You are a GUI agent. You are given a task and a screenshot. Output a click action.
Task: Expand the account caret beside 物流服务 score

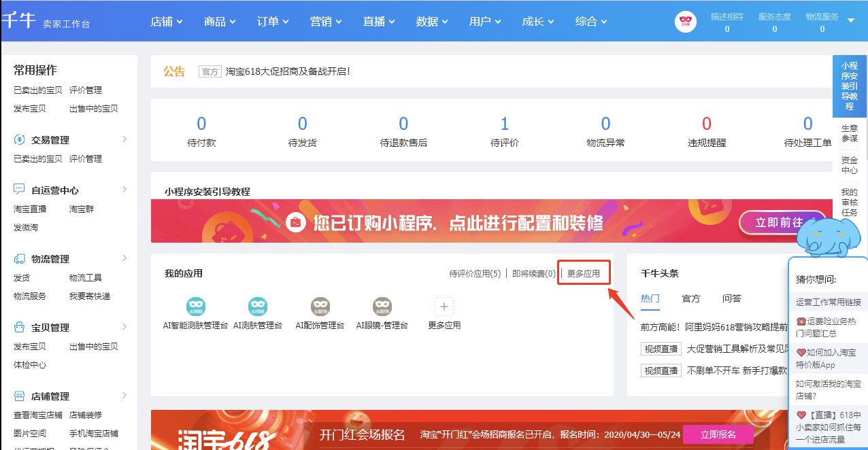click(x=851, y=20)
